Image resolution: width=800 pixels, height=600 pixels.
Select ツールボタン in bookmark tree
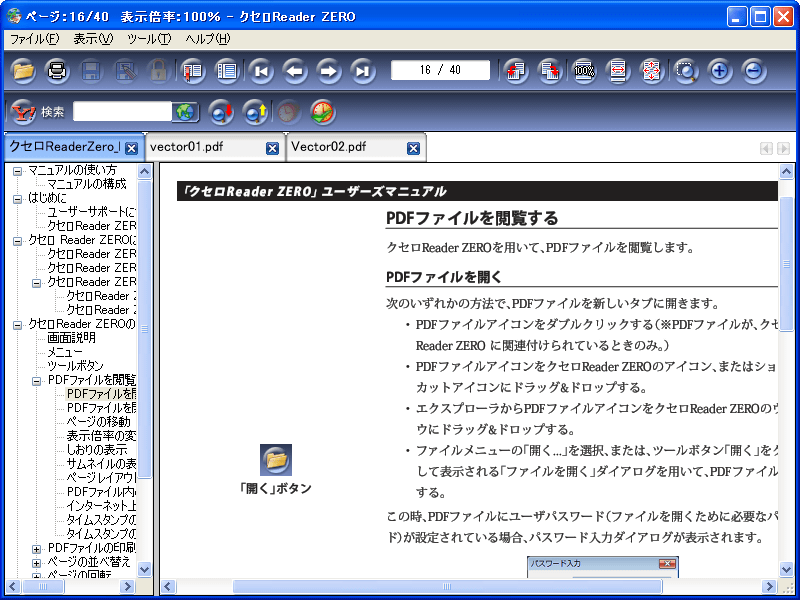pos(76,366)
